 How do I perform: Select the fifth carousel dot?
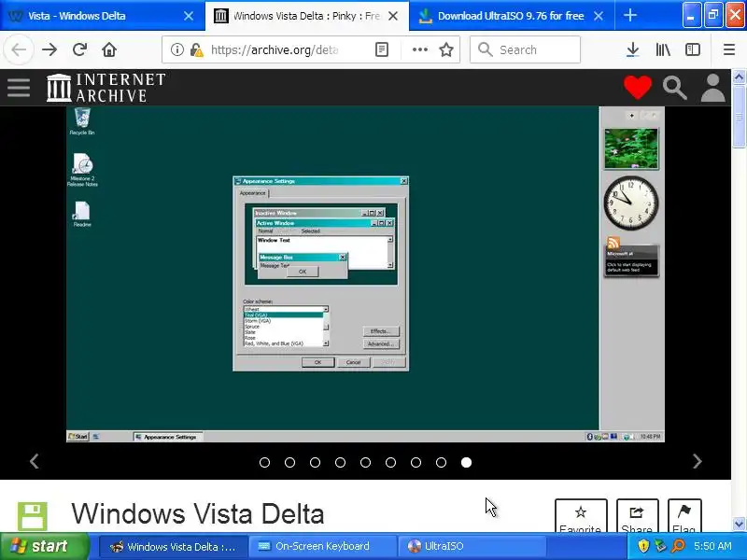tap(365, 462)
